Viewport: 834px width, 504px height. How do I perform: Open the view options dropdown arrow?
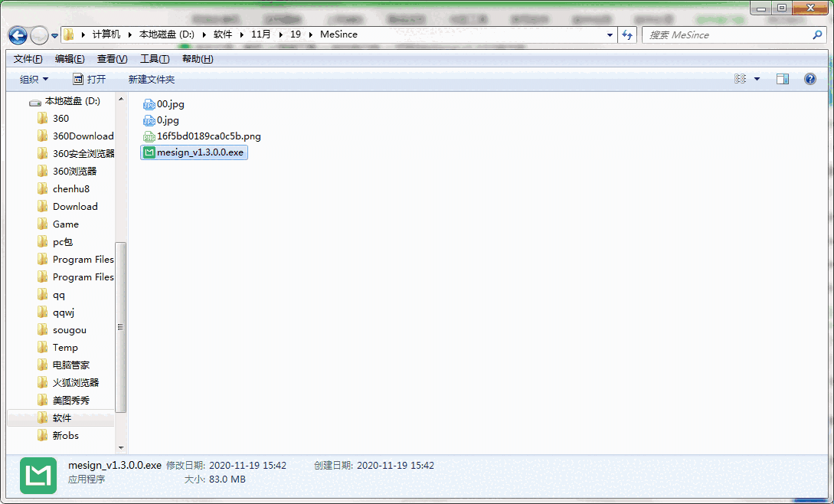[x=757, y=79]
